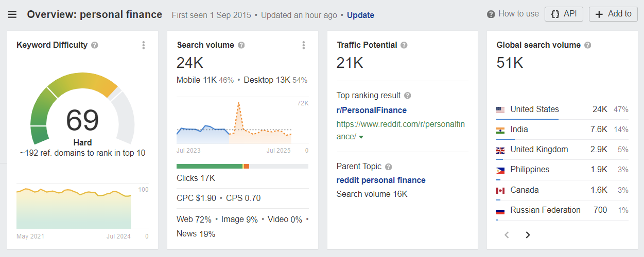Expand the reddit URL dropdown arrow
The width and height of the screenshot is (644, 257).
click(x=361, y=137)
